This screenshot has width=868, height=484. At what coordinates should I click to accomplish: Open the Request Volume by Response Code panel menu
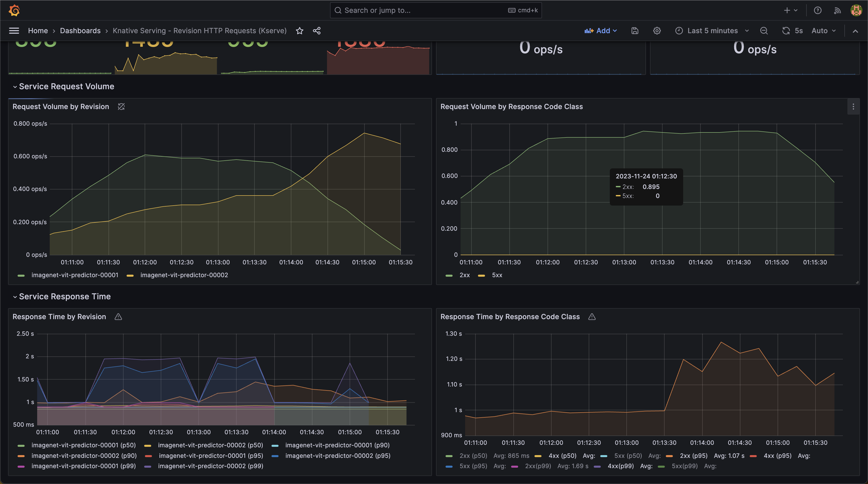click(x=853, y=107)
